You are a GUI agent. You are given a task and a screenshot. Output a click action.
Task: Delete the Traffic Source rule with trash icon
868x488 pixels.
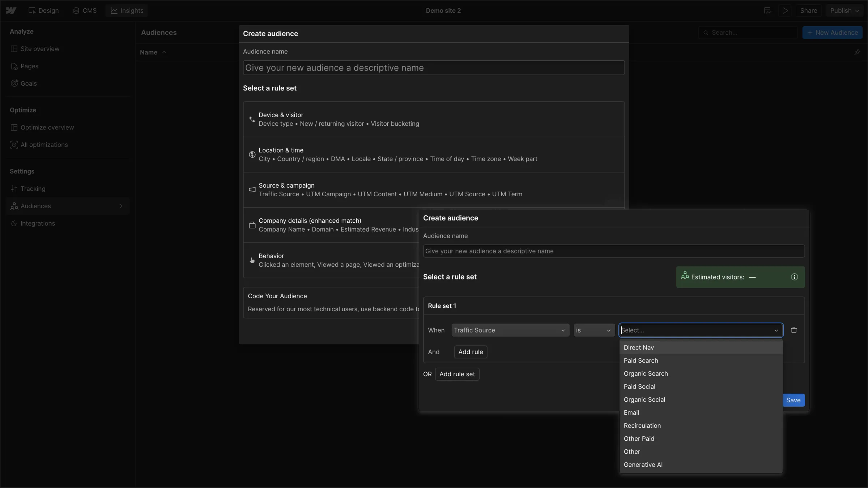[x=794, y=330]
